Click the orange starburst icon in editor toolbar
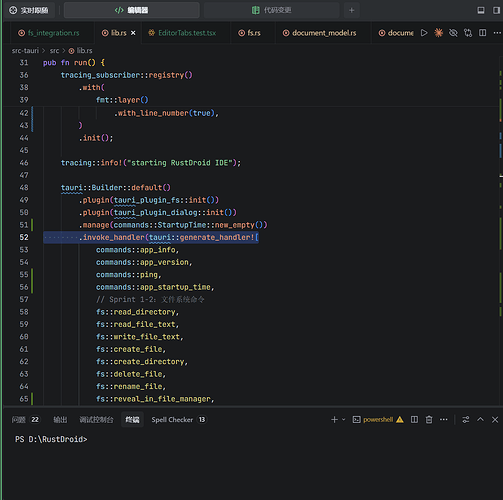 438,33
